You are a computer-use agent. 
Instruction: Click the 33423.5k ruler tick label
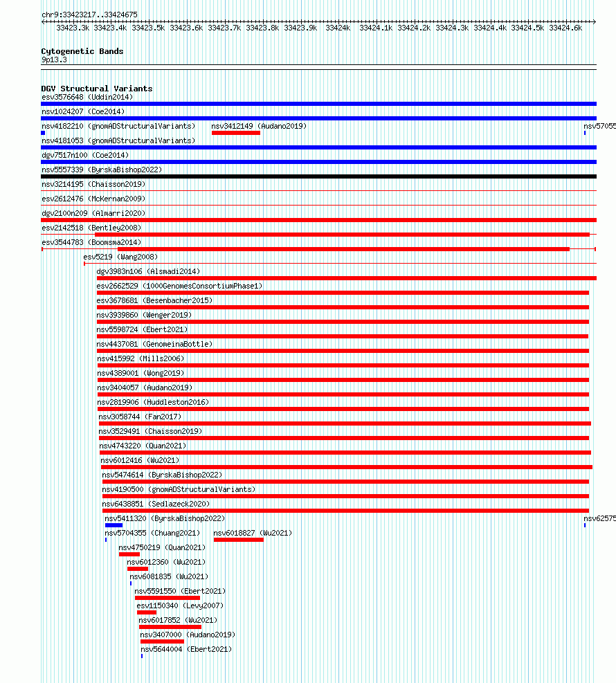click(x=149, y=28)
